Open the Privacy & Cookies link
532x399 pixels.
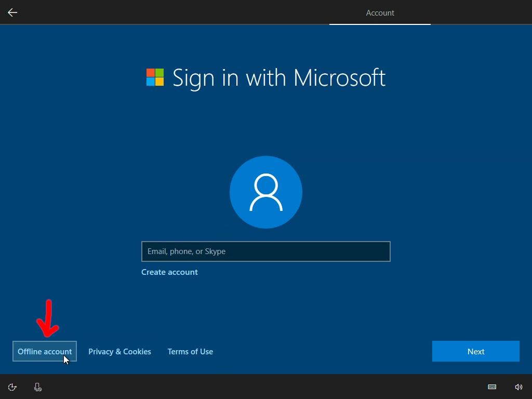pyautogui.click(x=119, y=352)
